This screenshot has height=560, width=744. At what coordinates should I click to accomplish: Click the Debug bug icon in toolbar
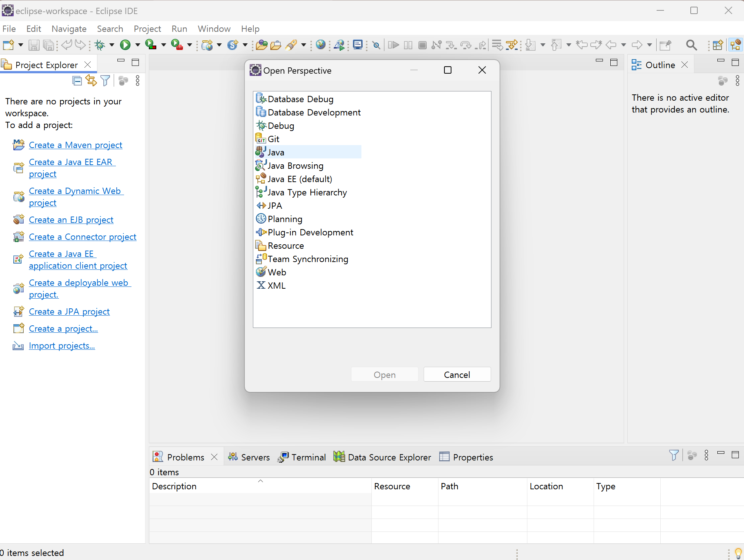click(100, 45)
